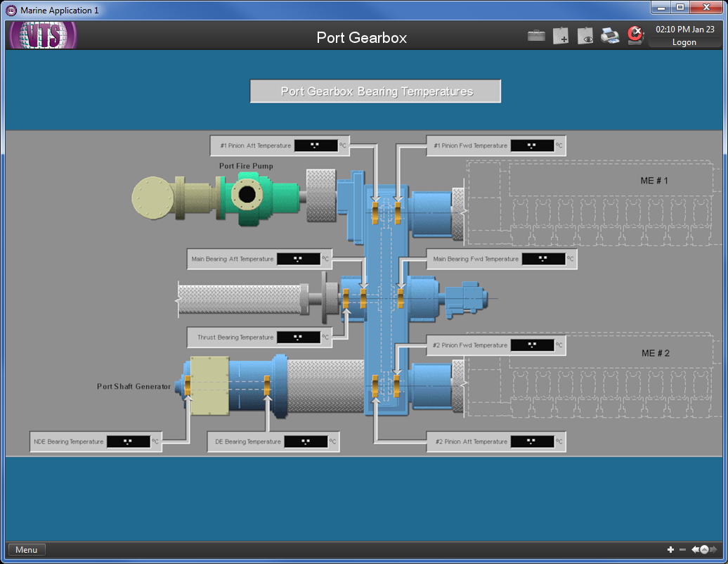Click the minus zoom-out icon
The image size is (728, 564).
pyautogui.click(x=682, y=549)
